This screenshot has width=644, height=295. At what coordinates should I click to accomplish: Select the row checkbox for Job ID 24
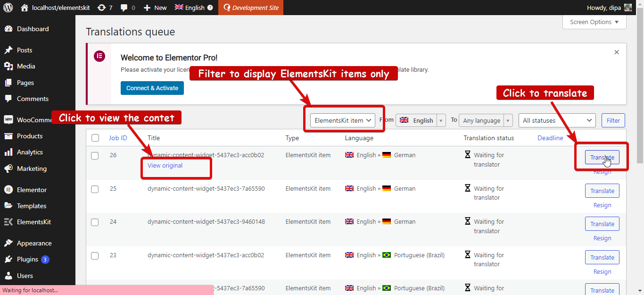tap(95, 222)
